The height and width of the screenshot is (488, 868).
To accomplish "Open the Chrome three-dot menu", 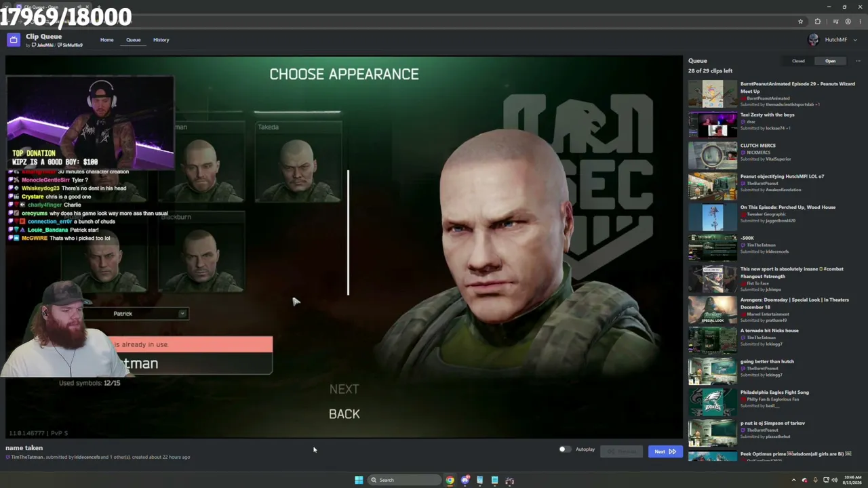I will coord(859,22).
